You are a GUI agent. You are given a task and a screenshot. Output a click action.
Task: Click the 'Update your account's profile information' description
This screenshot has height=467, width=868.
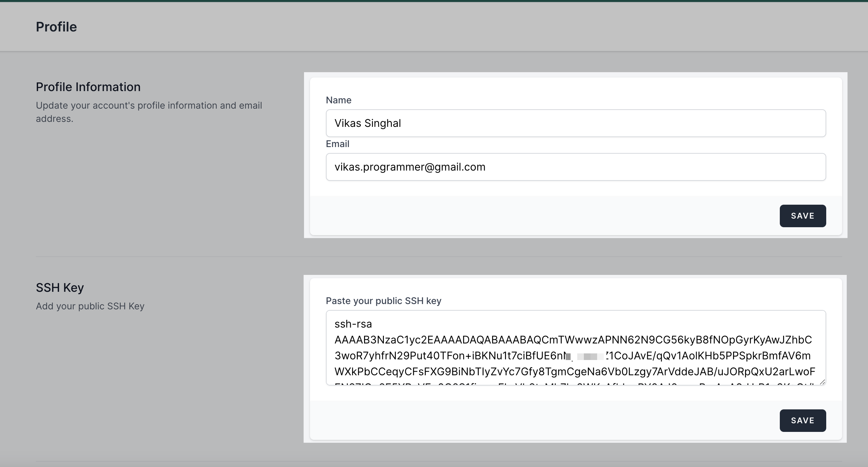coord(149,112)
